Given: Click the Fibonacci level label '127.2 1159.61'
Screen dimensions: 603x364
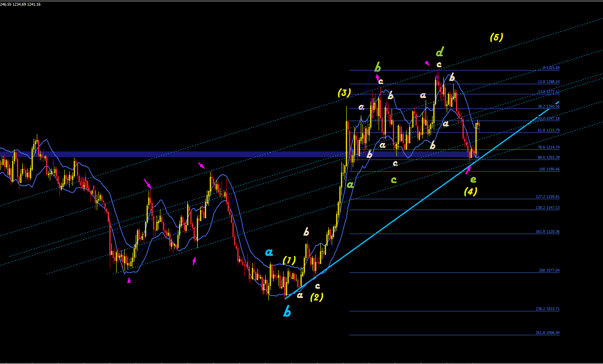Looking at the screenshot, I should [548, 197].
